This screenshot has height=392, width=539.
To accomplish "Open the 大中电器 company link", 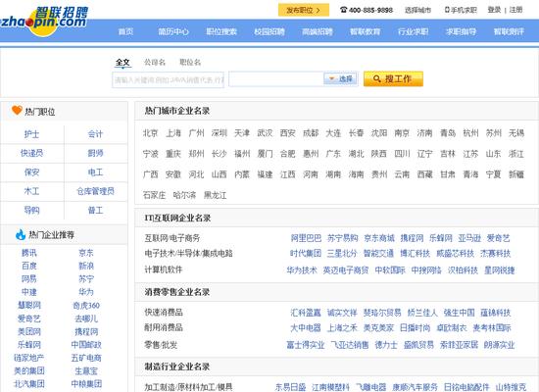I will (306, 327).
